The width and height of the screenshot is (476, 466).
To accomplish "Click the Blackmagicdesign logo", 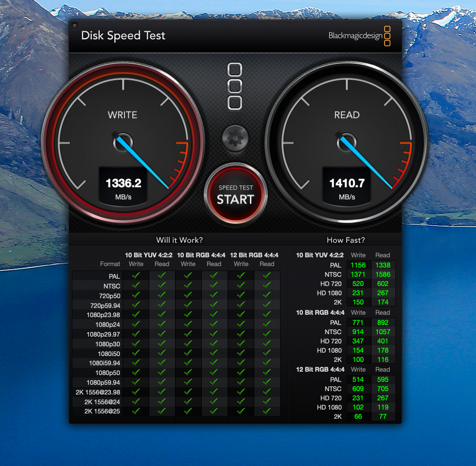I will [x=359, y=36].
